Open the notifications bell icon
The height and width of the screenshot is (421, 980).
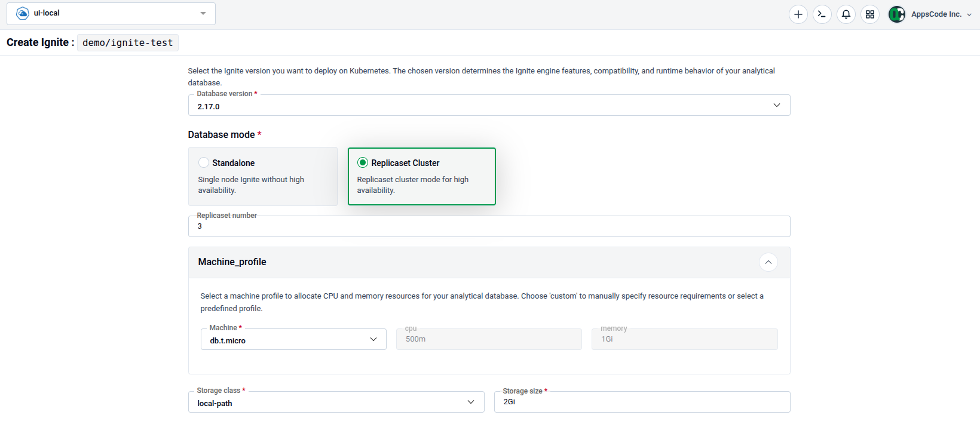click(x=846, y=14)
